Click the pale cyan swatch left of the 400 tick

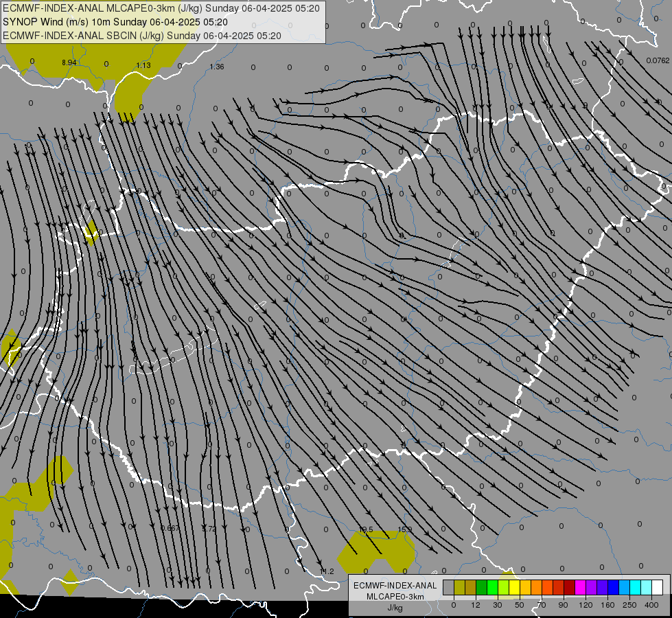point(647,587)
